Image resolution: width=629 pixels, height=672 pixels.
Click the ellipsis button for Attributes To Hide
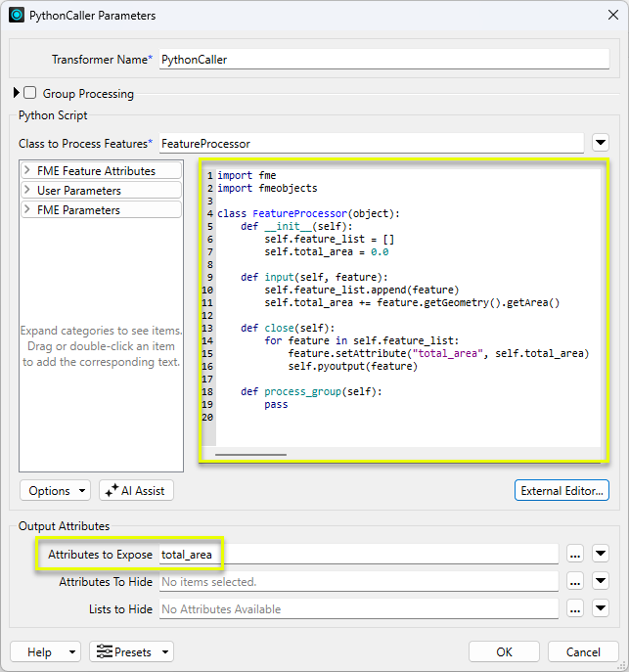click(574, 582)
